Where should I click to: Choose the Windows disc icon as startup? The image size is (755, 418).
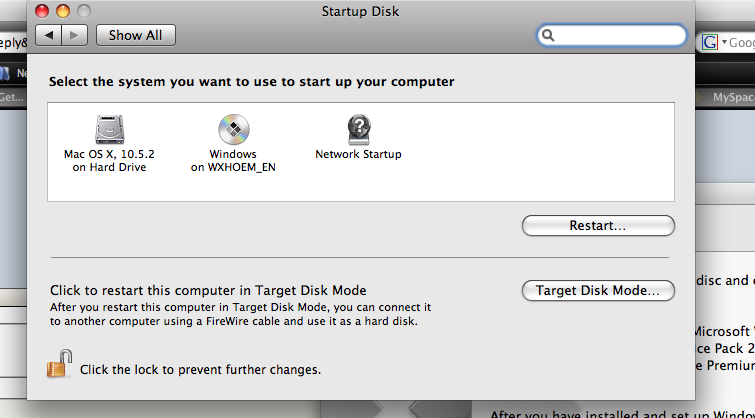click(234, 130)
